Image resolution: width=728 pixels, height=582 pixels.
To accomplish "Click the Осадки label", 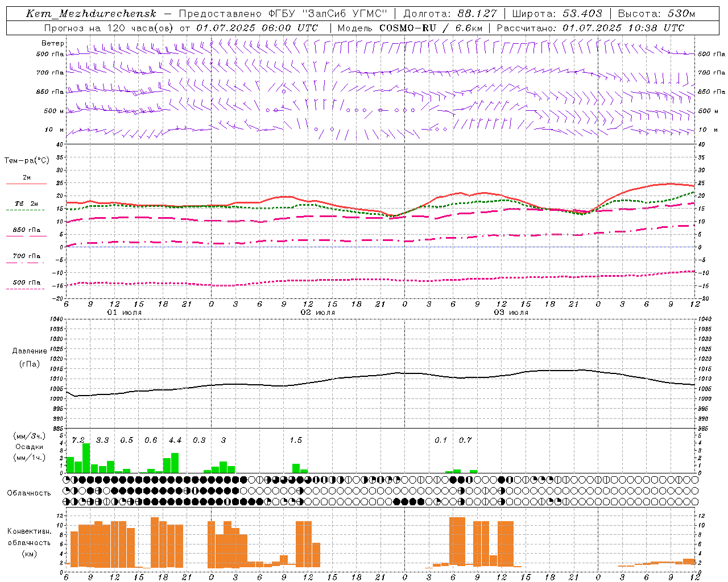I will click(30, 447).
